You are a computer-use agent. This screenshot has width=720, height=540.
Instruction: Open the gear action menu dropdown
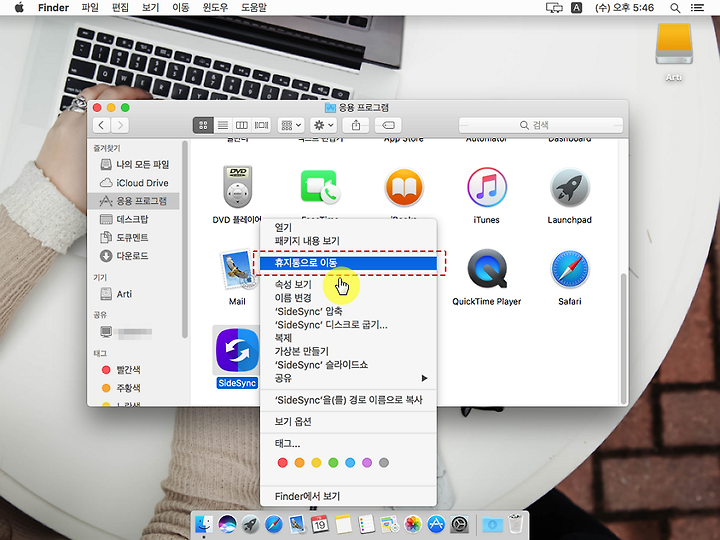click(324, 125)
